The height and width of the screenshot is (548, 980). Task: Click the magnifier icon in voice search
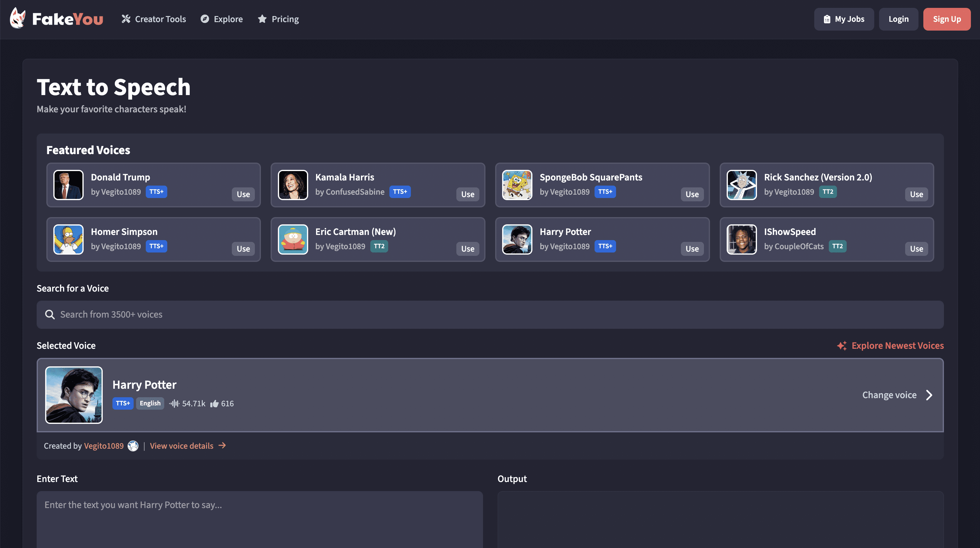click(50, 315)
